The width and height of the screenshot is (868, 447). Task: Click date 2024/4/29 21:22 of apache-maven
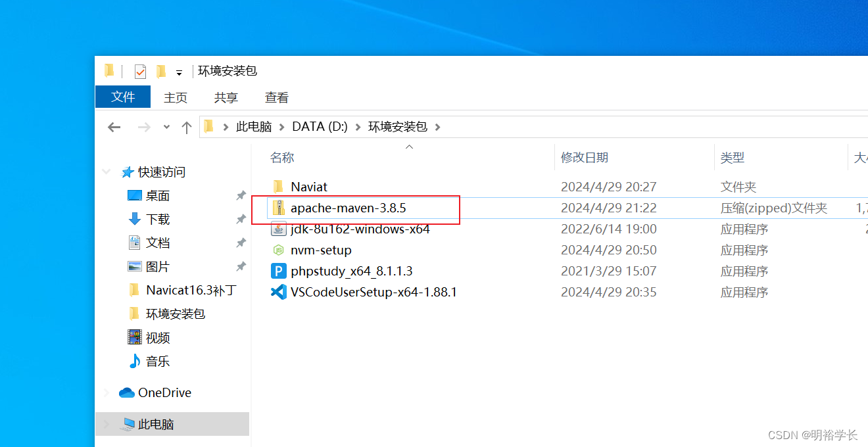[609, 208]
